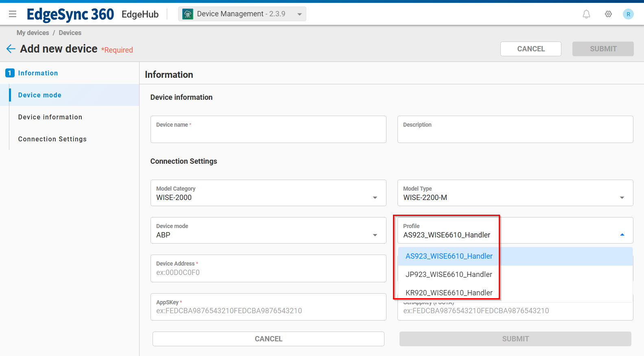The width and height of the screenshot is (644, 356).
Task: Click the top CANCEL button
Action: click(530, 49)
